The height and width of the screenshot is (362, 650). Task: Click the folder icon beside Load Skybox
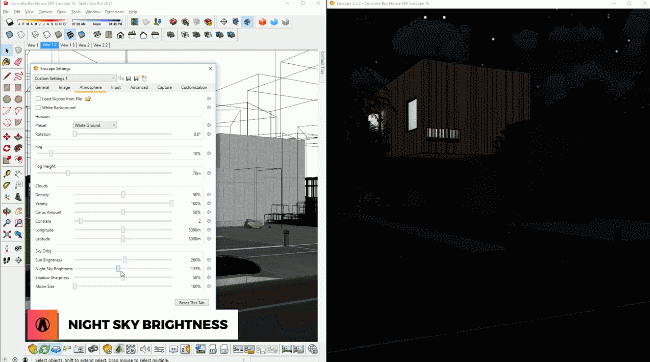[88, 99]
